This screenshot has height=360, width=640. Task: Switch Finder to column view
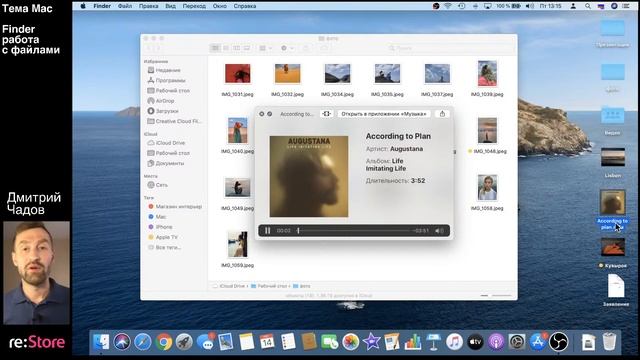pyautogui.click(x=236, y=48)
